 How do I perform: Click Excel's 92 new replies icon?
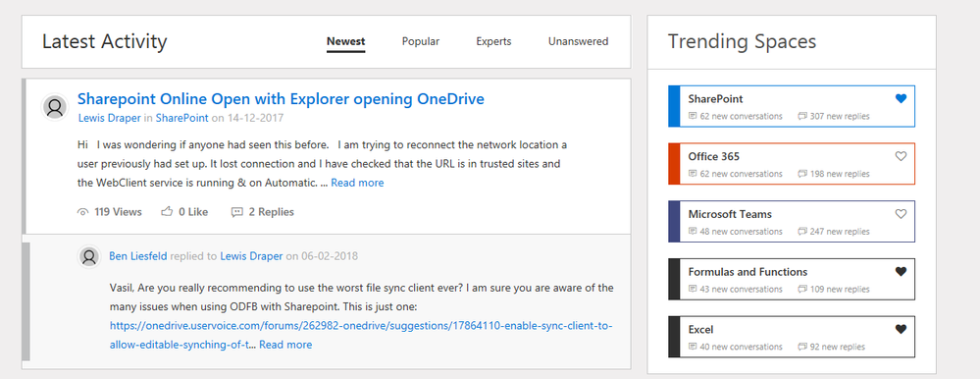[x=802, y=347]
